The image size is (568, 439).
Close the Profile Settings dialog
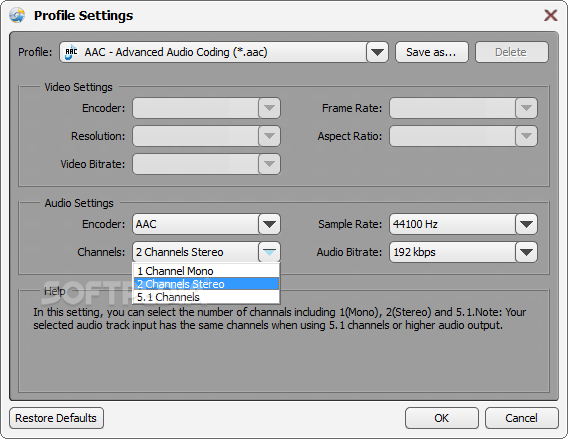tap(551, 15)
